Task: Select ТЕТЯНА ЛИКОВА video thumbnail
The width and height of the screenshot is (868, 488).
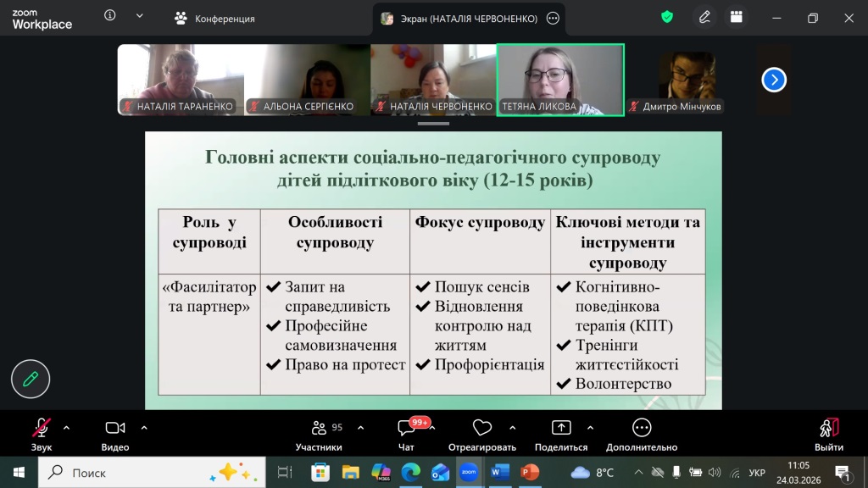Action: click(559, 79)
